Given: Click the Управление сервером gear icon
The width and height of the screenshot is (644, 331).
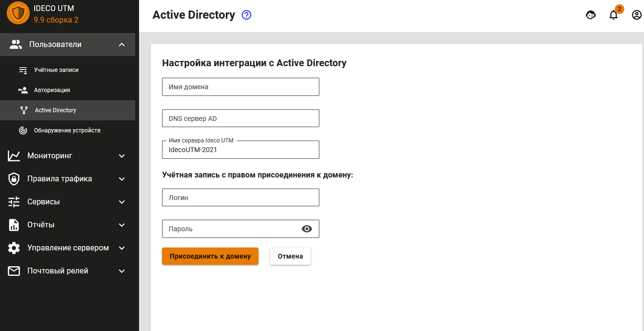Looking at the screenshot, I should click(x=14, y=248).
